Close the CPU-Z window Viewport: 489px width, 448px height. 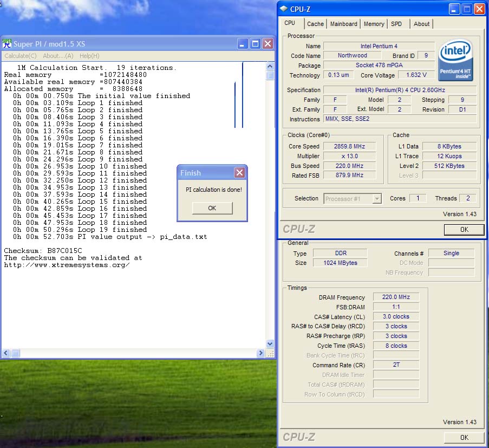pos(479,9)
